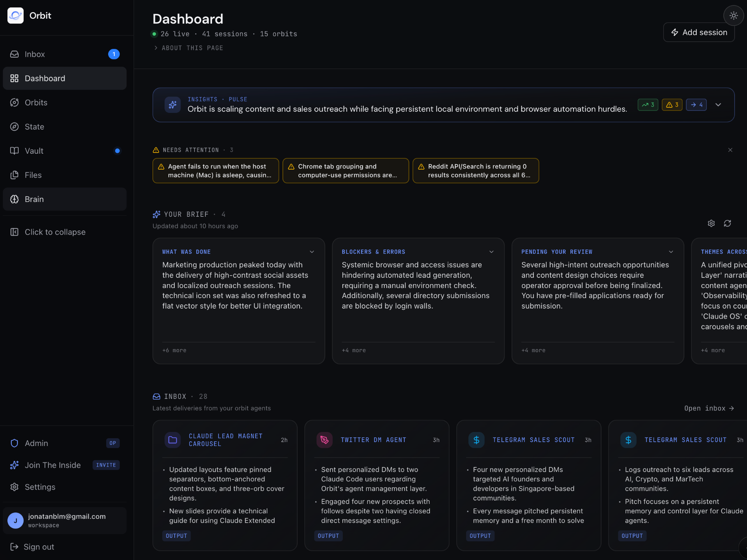Expand the Blockers & Errors card chevron
The height and width of the screenshot is (560, 747).
click(x=491, y=252)
